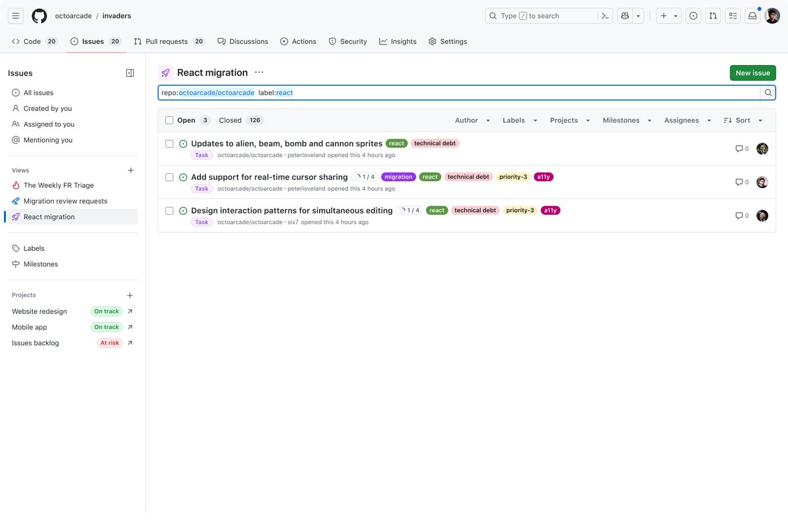Image resolution: width=788 pixels, height=532 pixels.
Task: Click into the issue filter query field
Action: pos(459,93)
